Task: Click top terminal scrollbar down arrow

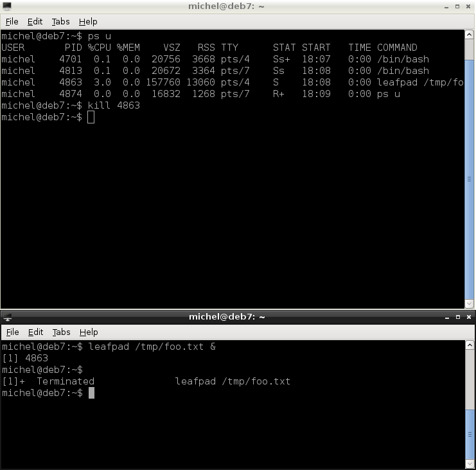Action: pos(469,303)
